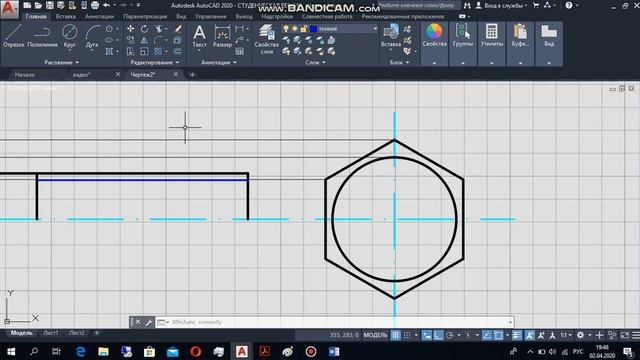Toggle polar tracking in status bar
The width and height of the screenshot is (640, 360).
pos(449,335)
